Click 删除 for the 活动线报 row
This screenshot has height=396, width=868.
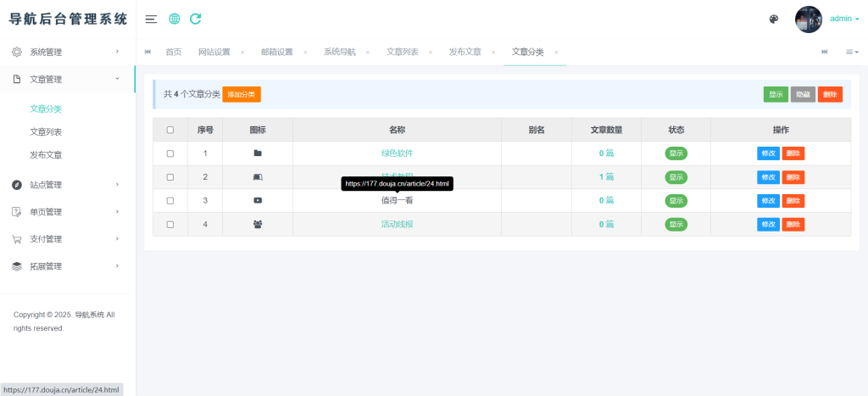coord(793,225)
